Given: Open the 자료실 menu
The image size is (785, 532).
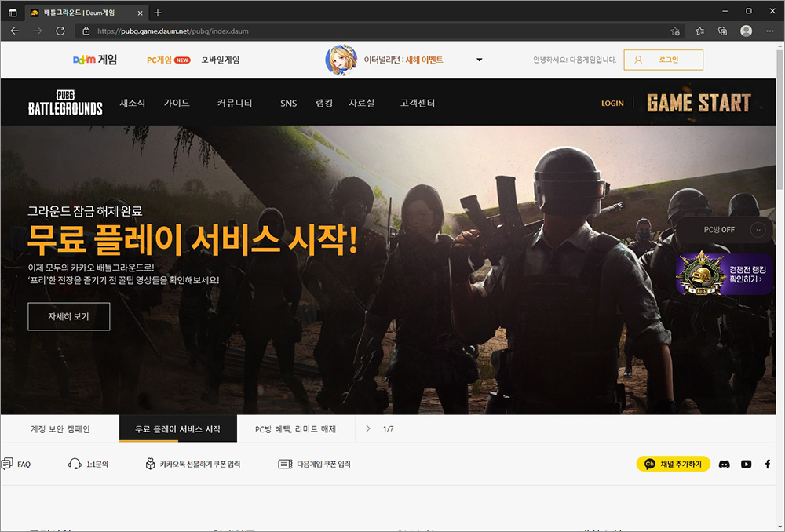Looking at the screenshot, I should 361,103.
